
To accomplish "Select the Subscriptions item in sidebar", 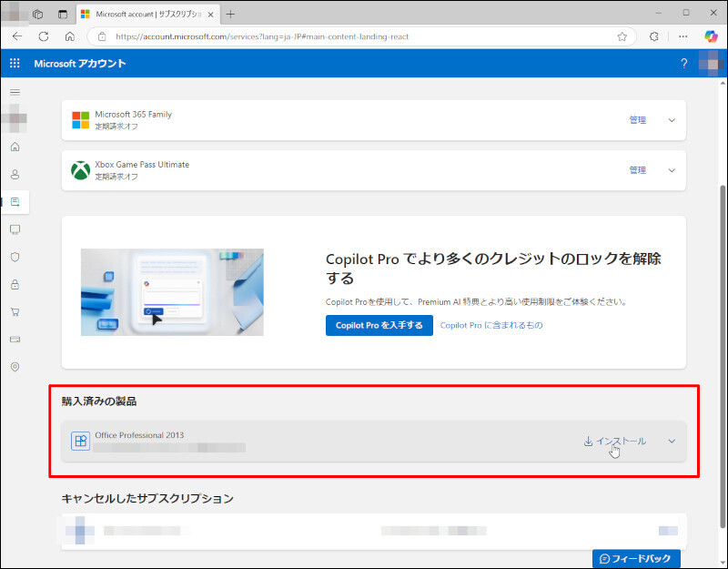I will coord(15,202).
